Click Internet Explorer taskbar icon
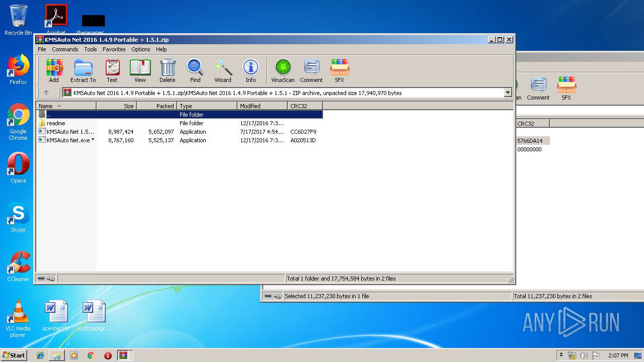 coord(40,355)
